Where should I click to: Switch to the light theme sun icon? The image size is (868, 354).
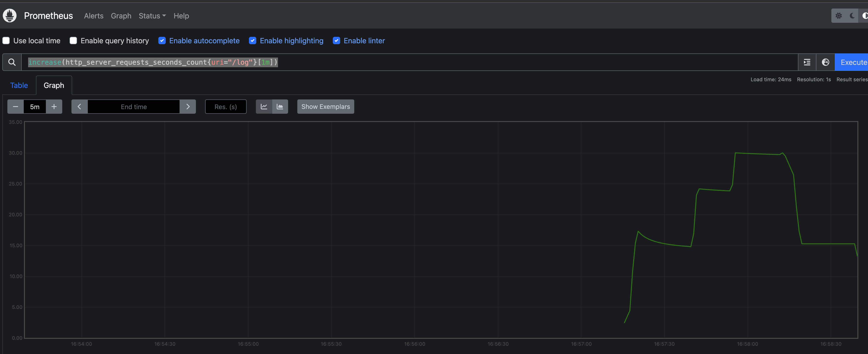pyautogui.click(x=839, y=16)
